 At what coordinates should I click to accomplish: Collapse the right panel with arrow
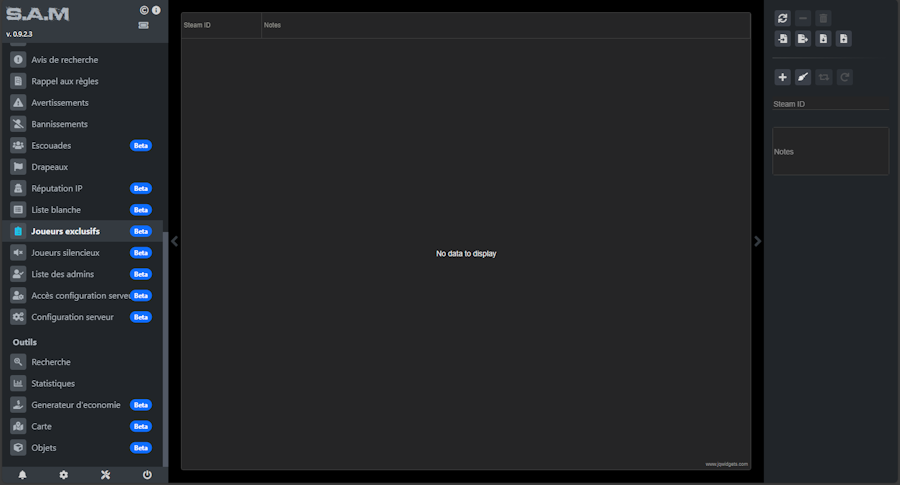click(x=757, y=241)
